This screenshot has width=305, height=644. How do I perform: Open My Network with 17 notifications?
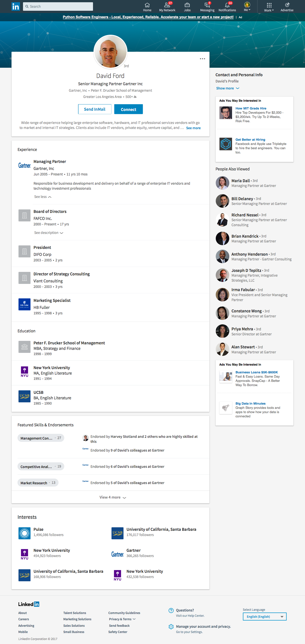point(167,5)
